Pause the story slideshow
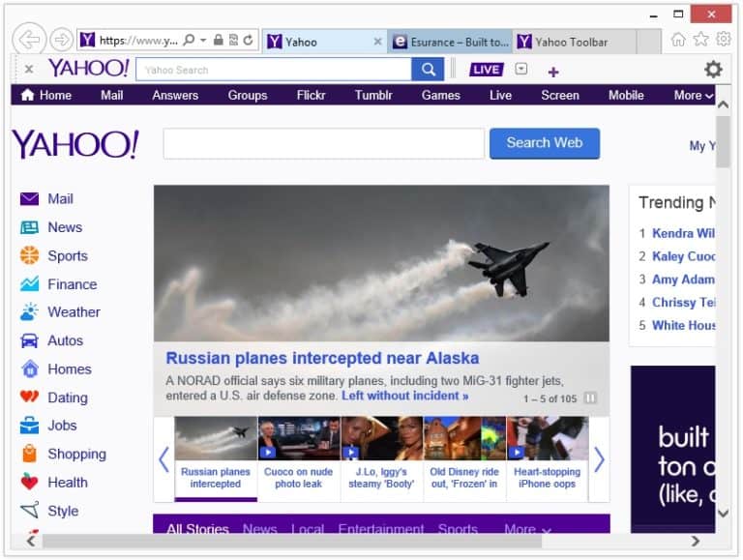The width and height of the screenshot is (743, 560). click(590, 398)
